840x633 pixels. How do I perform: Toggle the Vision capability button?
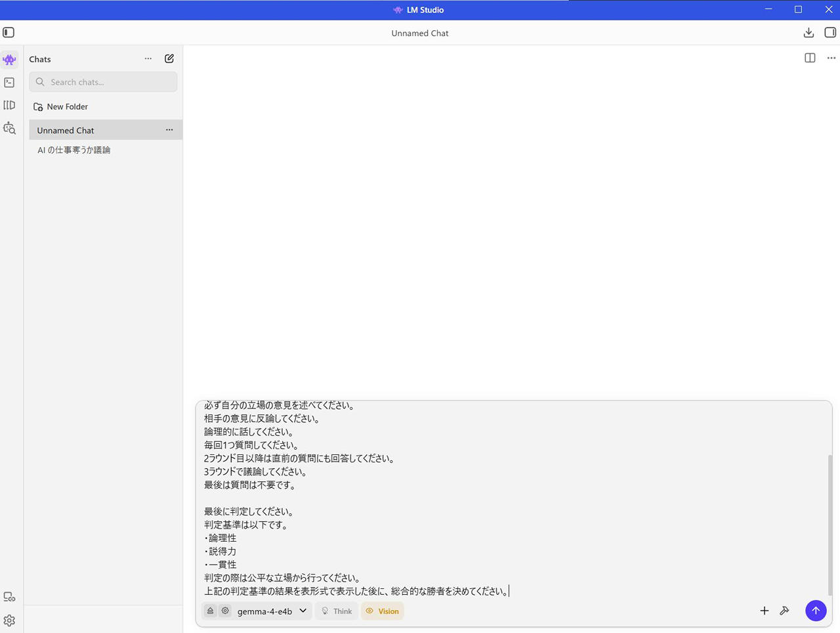pyautogui.click(x=382, y=611)
